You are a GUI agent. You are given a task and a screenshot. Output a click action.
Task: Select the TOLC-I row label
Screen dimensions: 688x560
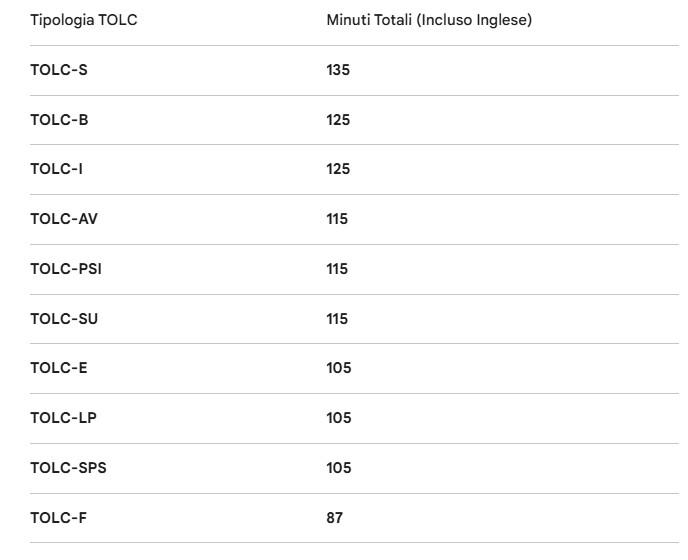point(56,169)
